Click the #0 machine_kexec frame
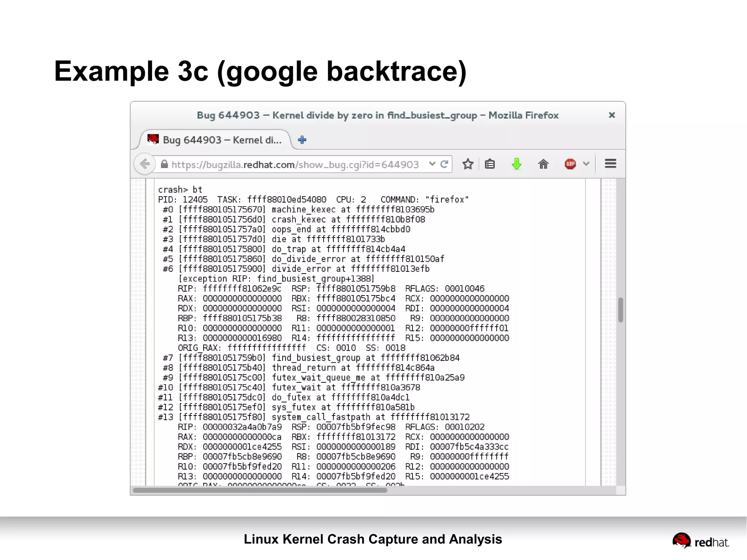The image size is (747, 560). click(299, 209)
